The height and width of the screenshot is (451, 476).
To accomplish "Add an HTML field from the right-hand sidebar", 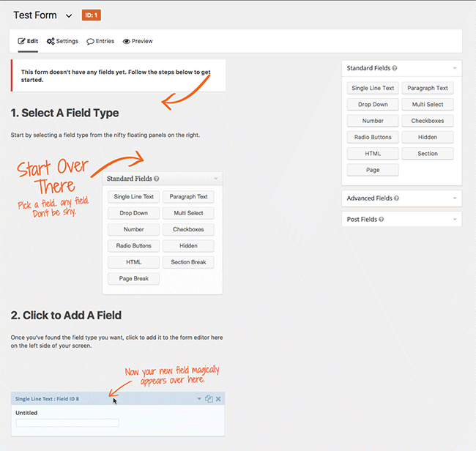I will [373, 154].
